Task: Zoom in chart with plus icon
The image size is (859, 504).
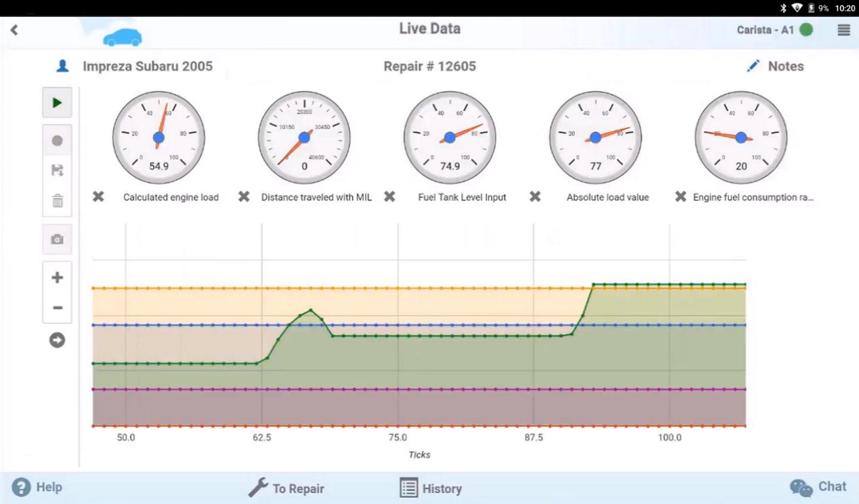Action: pos(57,277)
